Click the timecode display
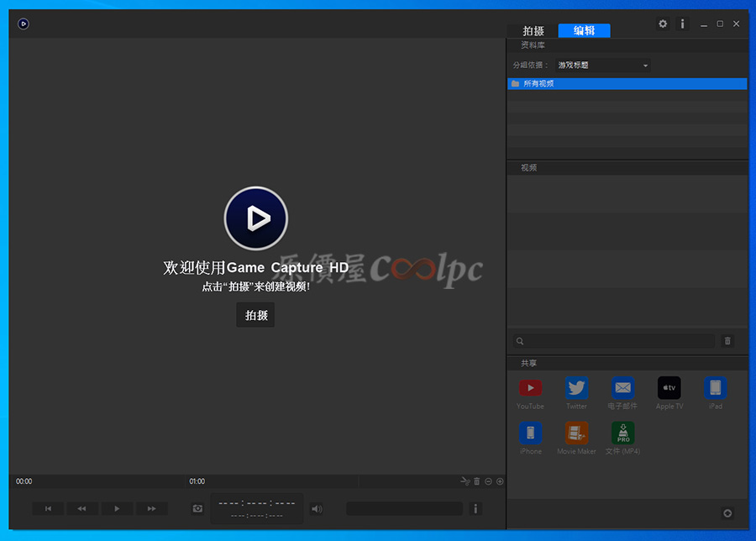This screenshot has width=756, height=541. tap(257, 509)
